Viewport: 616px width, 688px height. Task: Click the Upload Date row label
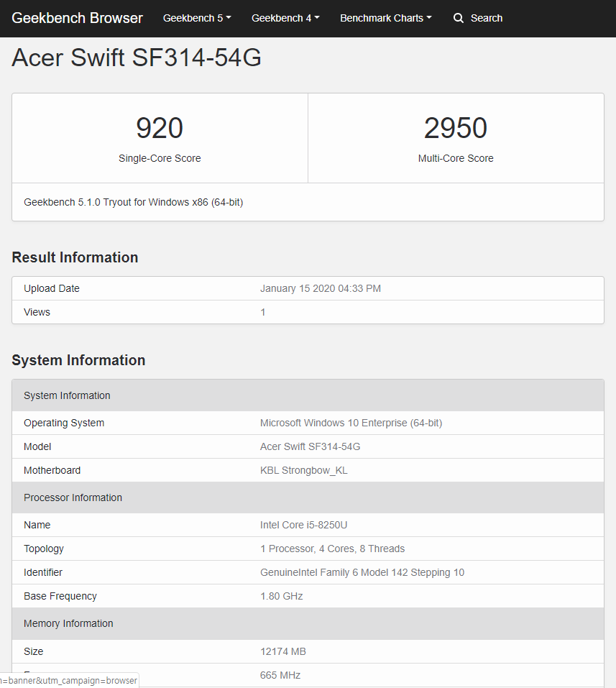[x=52, y=289]
